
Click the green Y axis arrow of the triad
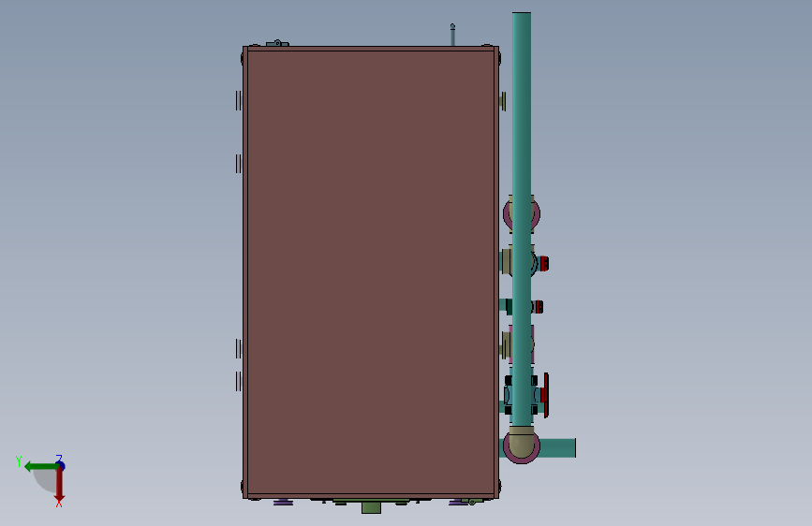click(x=41, y=466)
